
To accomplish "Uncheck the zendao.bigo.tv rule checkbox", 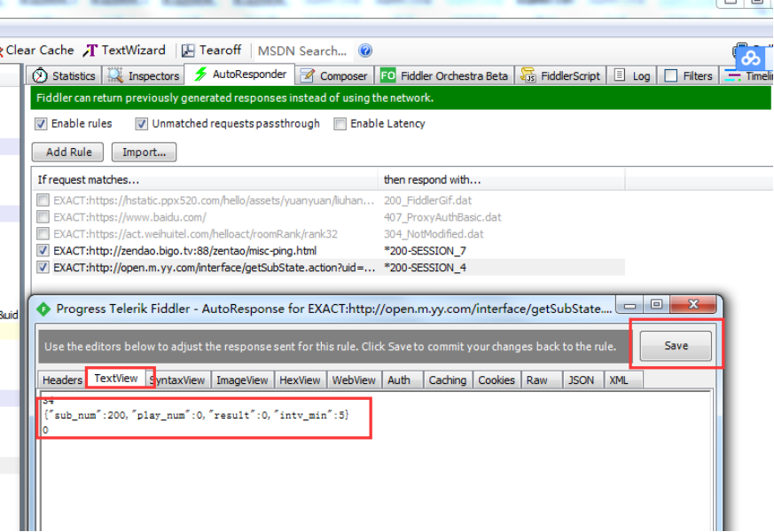I will pos(43,250).
